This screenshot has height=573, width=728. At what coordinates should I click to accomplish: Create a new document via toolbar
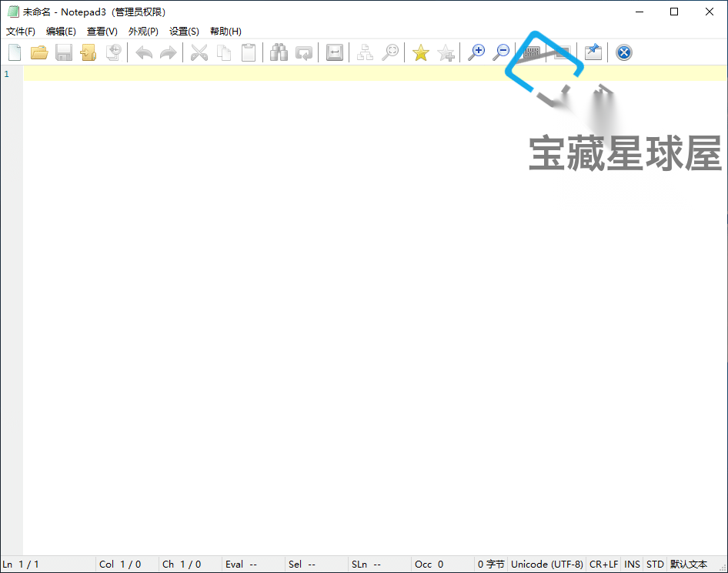15,52
